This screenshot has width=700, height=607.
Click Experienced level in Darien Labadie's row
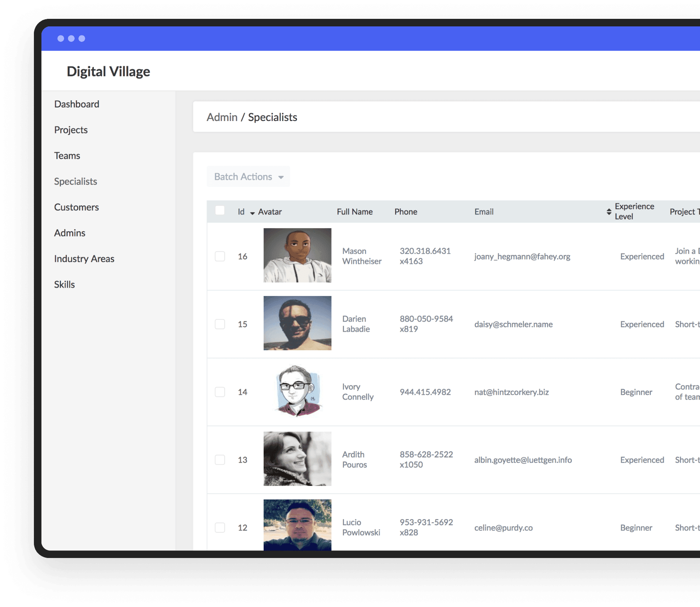click(642, 324)
